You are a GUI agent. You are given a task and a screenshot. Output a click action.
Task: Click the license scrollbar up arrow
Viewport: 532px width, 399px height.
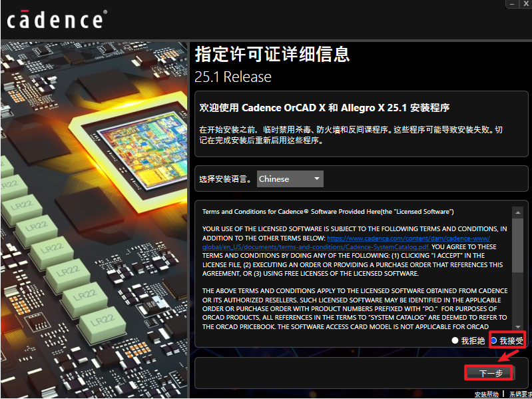pyautogui.click(x=517, y=212)
